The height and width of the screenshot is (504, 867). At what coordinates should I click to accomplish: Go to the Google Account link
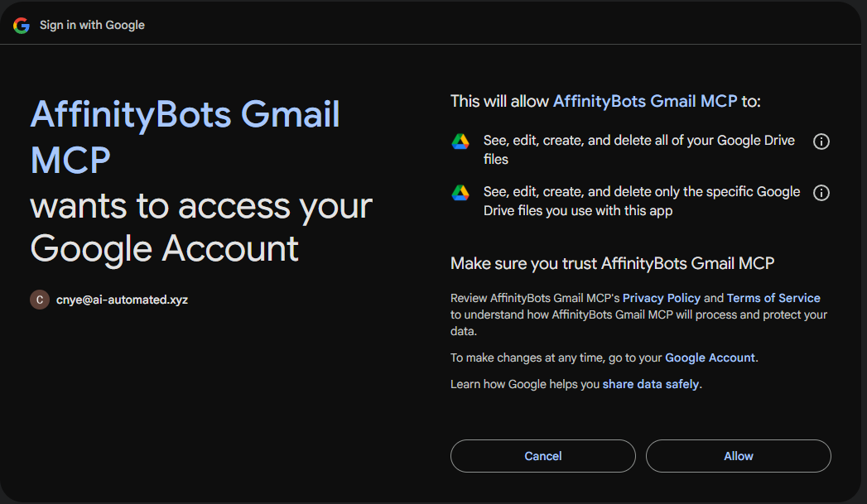pos(710,358)
